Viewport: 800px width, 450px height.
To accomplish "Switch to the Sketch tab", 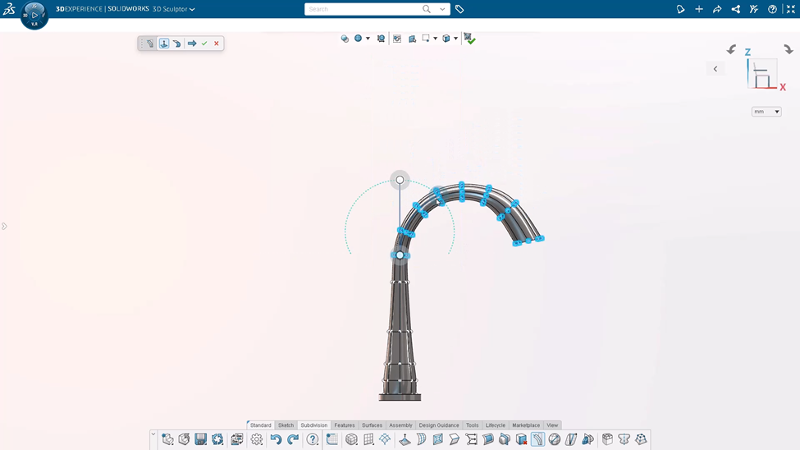I will click(286, 425).
